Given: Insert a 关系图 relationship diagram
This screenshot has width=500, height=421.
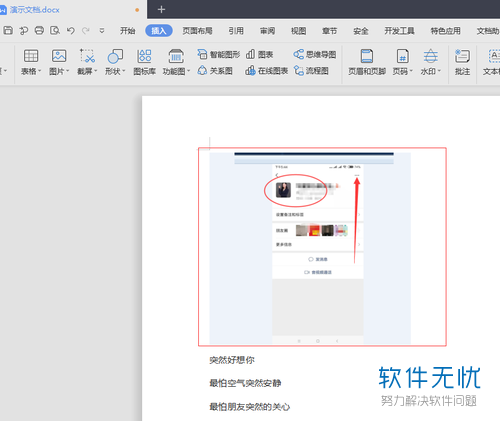Looking at the screenshot, I should (x=215, y=71).
